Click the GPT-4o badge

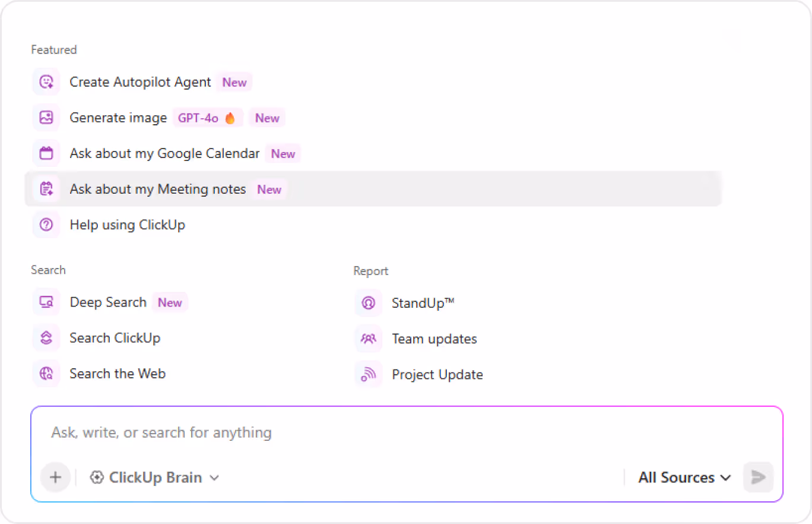coord(208,118)
